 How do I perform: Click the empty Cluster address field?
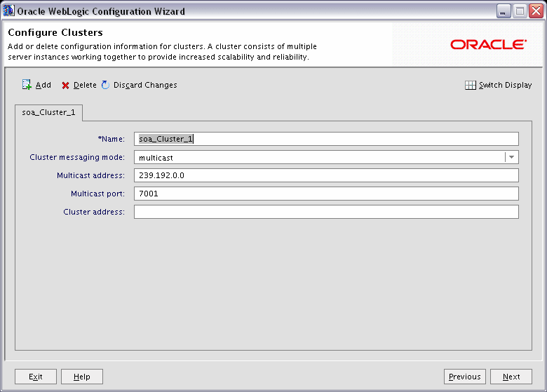[326, 212]
